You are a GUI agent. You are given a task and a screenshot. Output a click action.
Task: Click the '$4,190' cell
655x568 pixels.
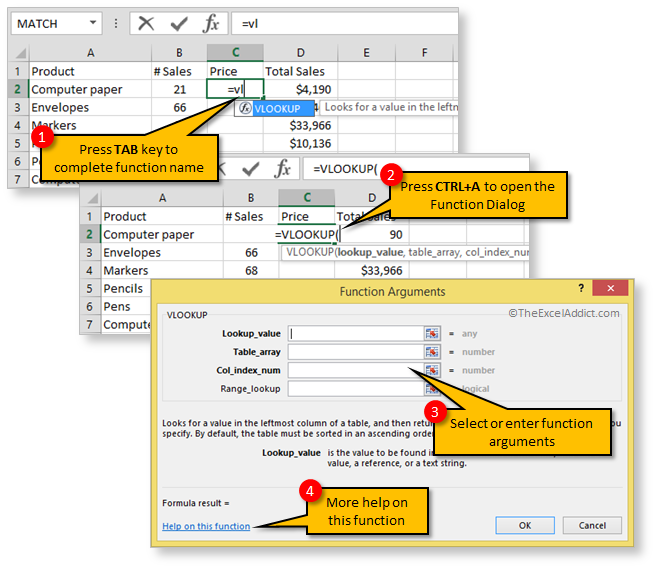(x=300, y=89)
